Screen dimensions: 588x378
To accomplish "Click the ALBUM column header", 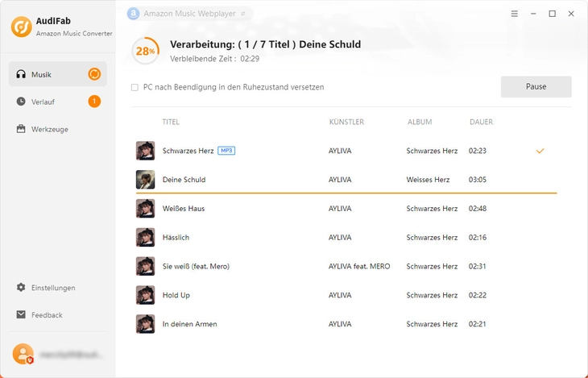I will [x=420, y=122].
